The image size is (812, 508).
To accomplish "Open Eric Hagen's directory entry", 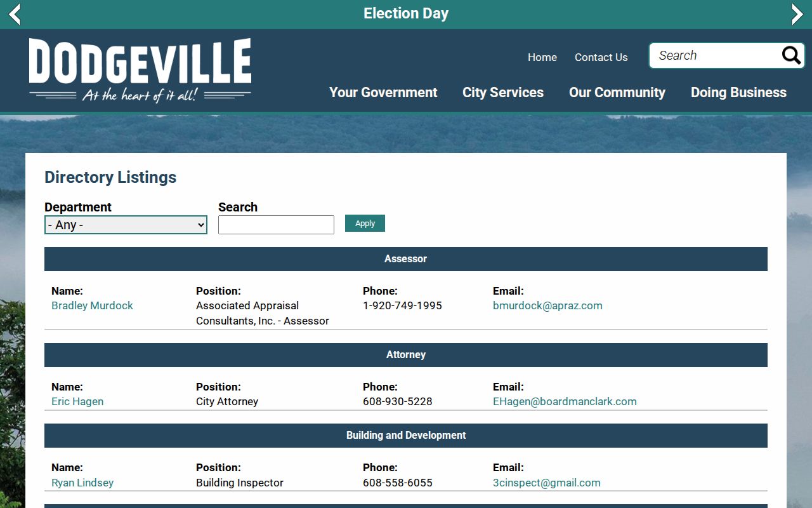I will click(77, 401).
